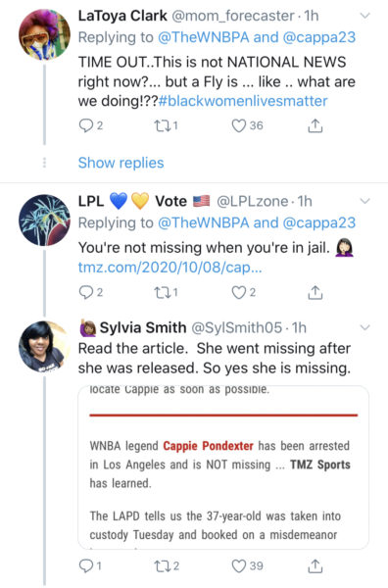Open options chevron on LPL's tweet
388x588 pixels.
pos(364,201)
